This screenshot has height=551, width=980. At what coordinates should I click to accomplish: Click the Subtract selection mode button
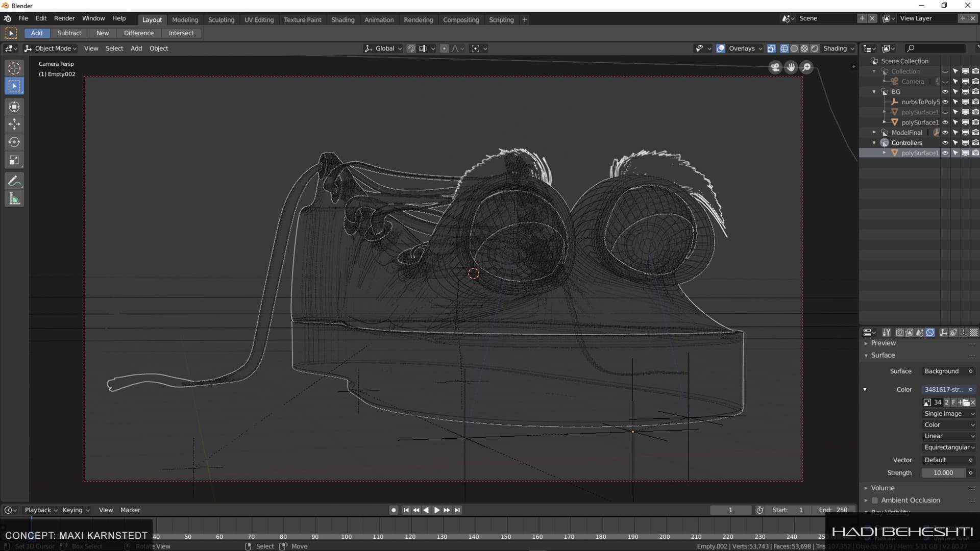69,33
